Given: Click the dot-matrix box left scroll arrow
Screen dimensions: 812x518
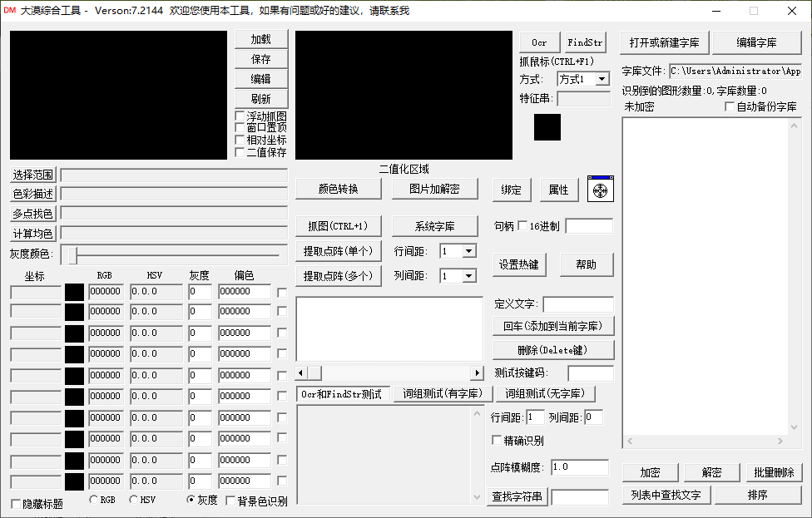Looking at the screenshot, I should (x=301, y=373).
